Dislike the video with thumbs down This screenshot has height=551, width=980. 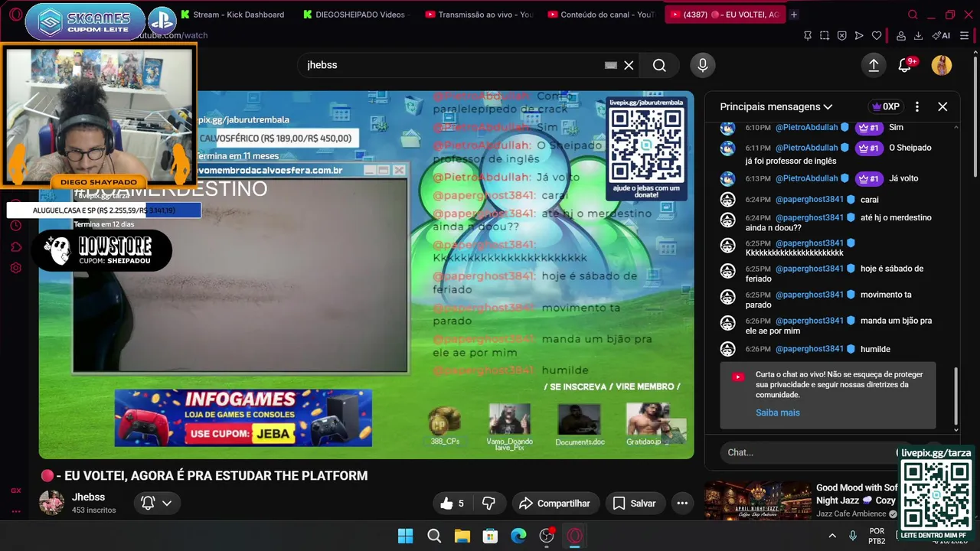(x=488, y=503)
